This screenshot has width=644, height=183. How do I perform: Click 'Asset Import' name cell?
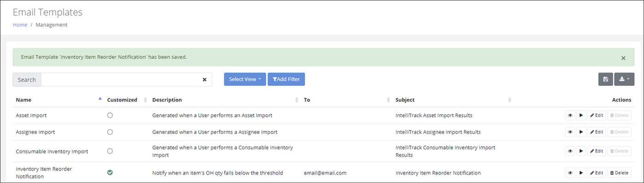click(31, 115)
